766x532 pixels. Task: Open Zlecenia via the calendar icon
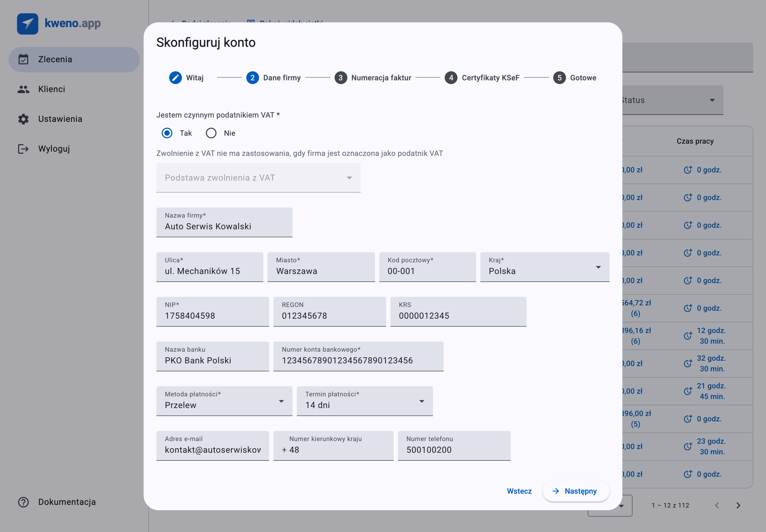pyautogui.click(x=23, y=59)
